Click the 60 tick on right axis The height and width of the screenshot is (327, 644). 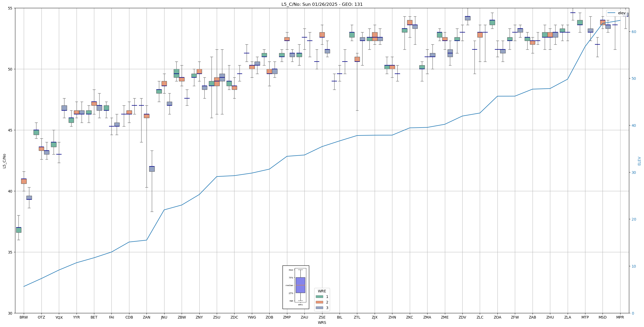click(633, 32)
